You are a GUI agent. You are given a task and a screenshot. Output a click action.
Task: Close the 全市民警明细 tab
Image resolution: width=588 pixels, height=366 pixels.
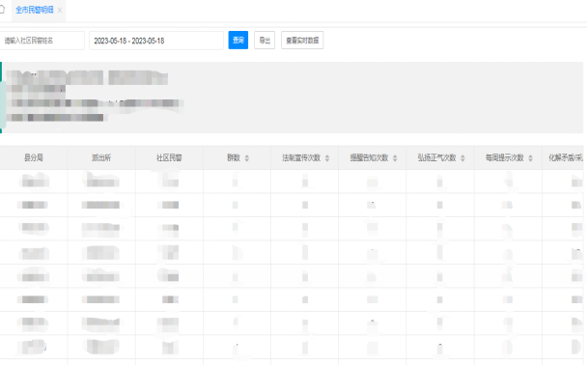[60, 11]
